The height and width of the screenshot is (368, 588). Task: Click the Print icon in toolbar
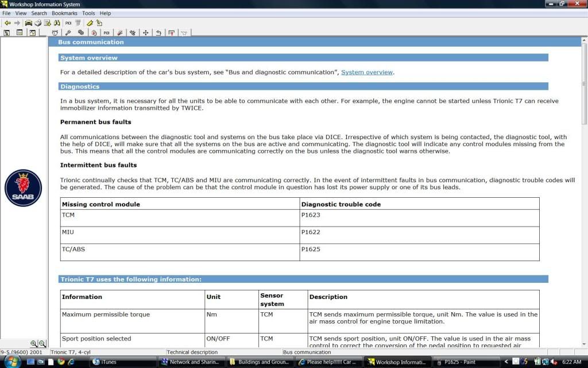point(38,23)
